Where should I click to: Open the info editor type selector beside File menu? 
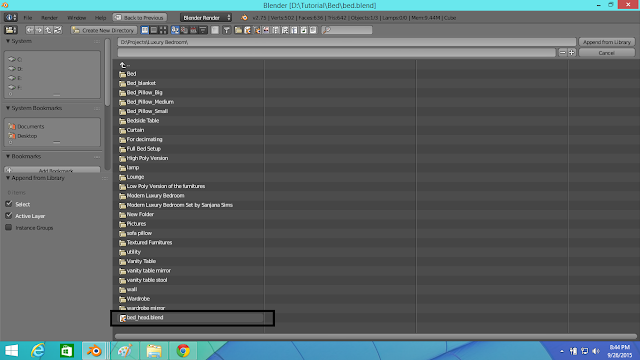click(x=11, y=18)
